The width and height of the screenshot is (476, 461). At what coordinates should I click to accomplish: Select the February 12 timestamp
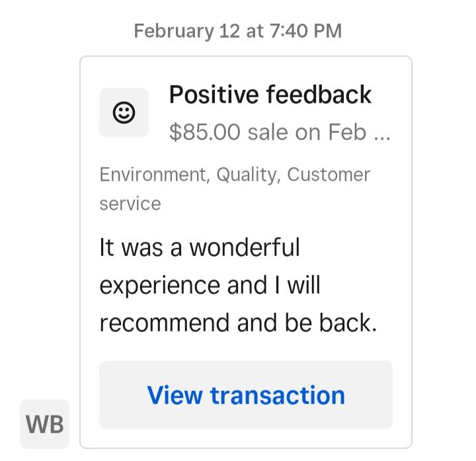click(x=238, y=31)
